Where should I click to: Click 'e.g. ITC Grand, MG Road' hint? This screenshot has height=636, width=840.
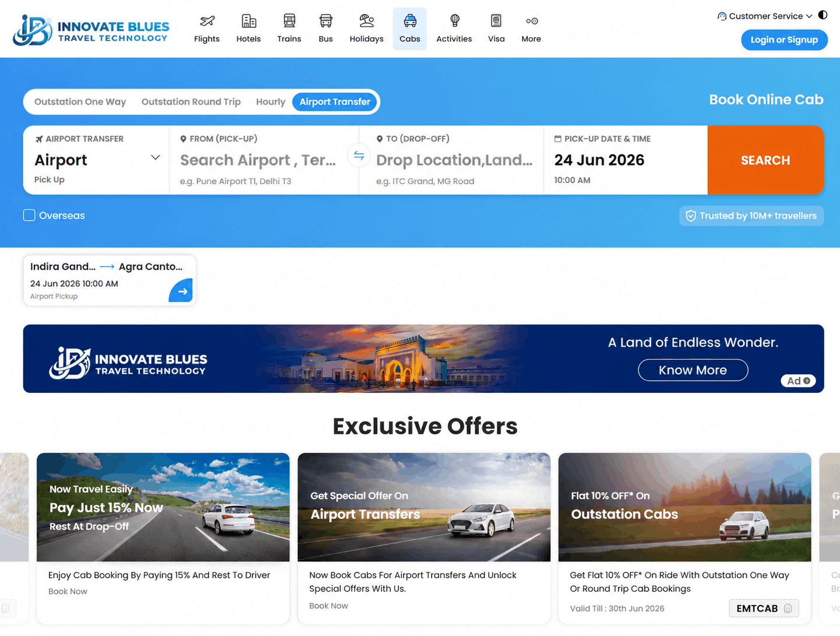[425, 181]
